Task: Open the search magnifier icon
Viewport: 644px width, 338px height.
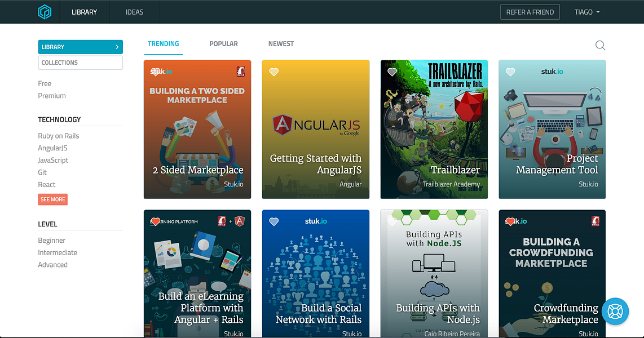Action: pyautogui.click(x=600, y=45)
